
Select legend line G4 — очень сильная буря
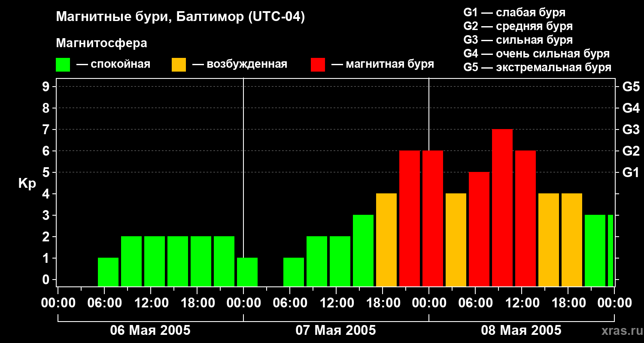[537, 54]
